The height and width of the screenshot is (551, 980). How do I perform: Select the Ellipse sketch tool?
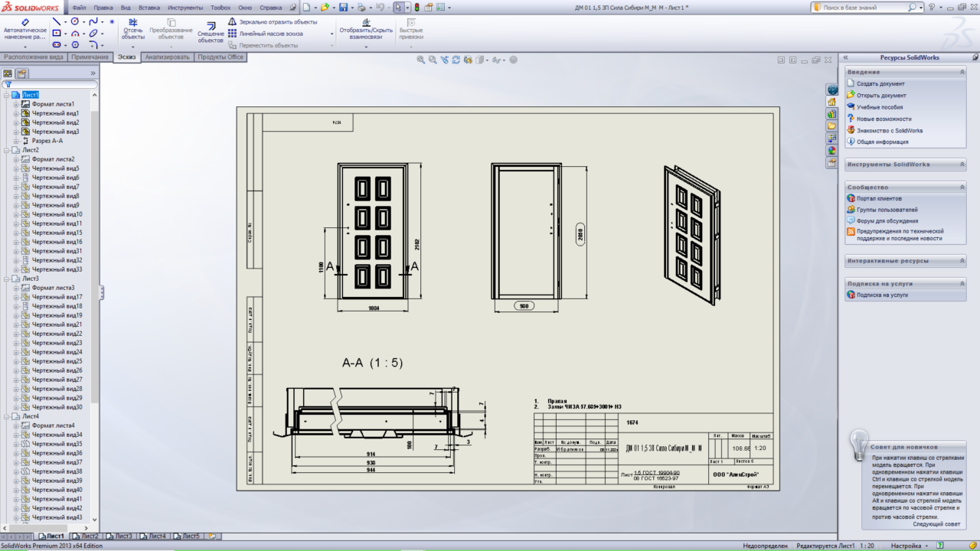coord(93,34)
